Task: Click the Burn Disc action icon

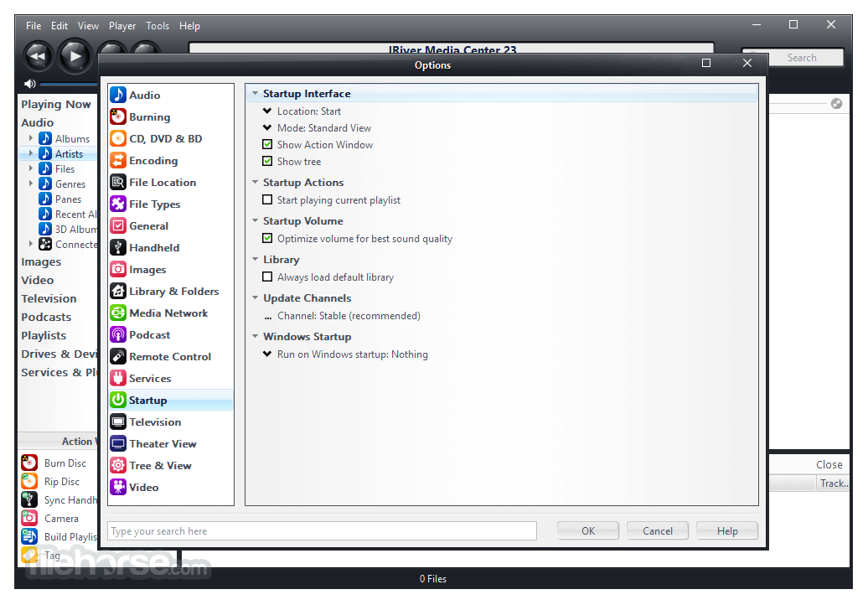Action: point(29,463)
